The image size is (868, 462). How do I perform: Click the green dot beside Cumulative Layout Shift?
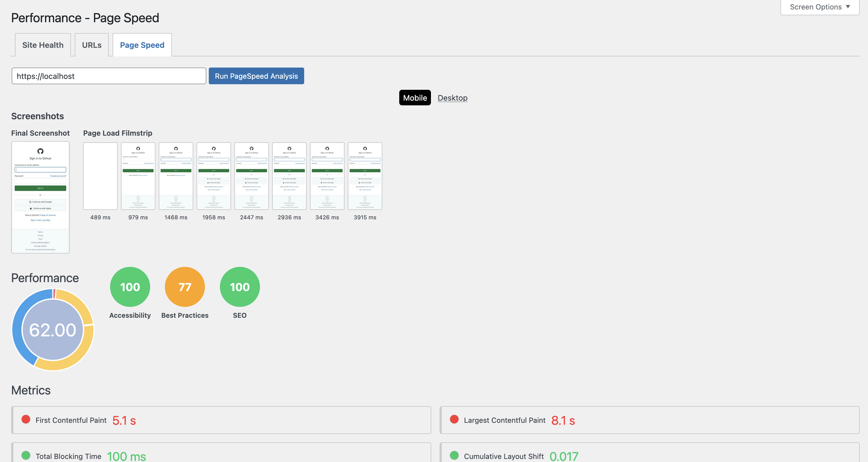(x=454, y=455)
